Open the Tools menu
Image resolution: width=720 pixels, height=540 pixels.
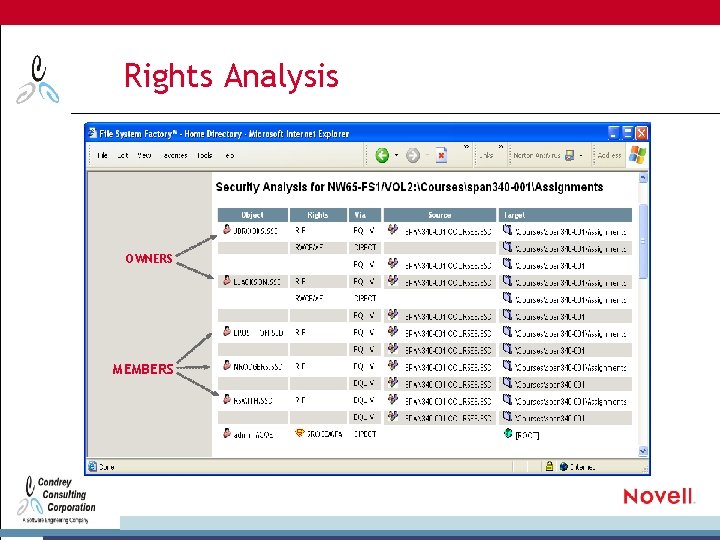(204, 156)
